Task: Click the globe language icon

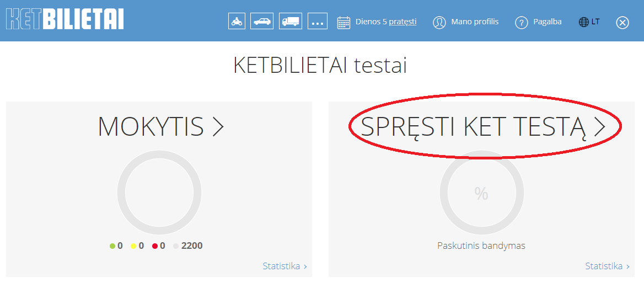Action: click(584, 22)
